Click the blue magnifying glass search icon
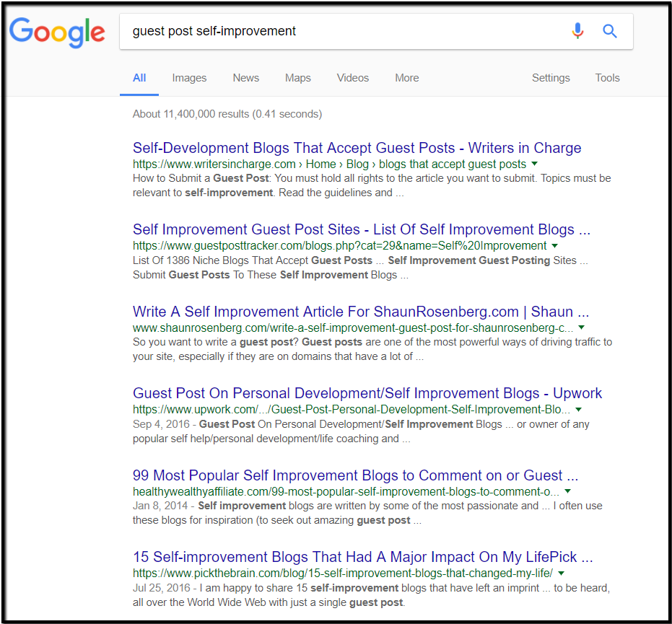Viewport: 672px width, 624px height. (610, 31)
